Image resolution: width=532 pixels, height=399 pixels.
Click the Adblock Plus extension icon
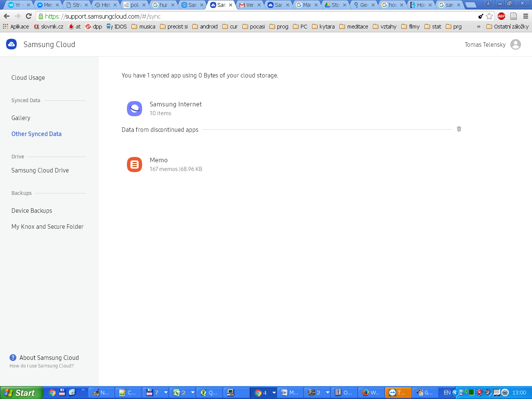click(501, 16)
